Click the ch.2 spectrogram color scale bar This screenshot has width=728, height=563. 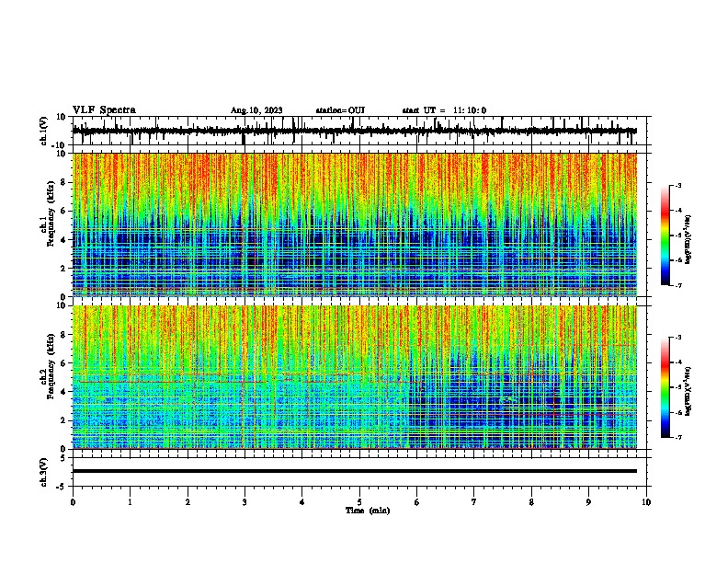tap(665, 387)
